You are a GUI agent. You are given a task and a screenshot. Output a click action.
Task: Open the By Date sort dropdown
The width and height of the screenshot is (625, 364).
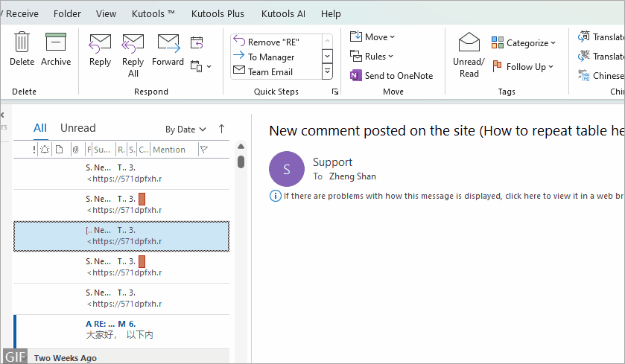coord(185,130)
